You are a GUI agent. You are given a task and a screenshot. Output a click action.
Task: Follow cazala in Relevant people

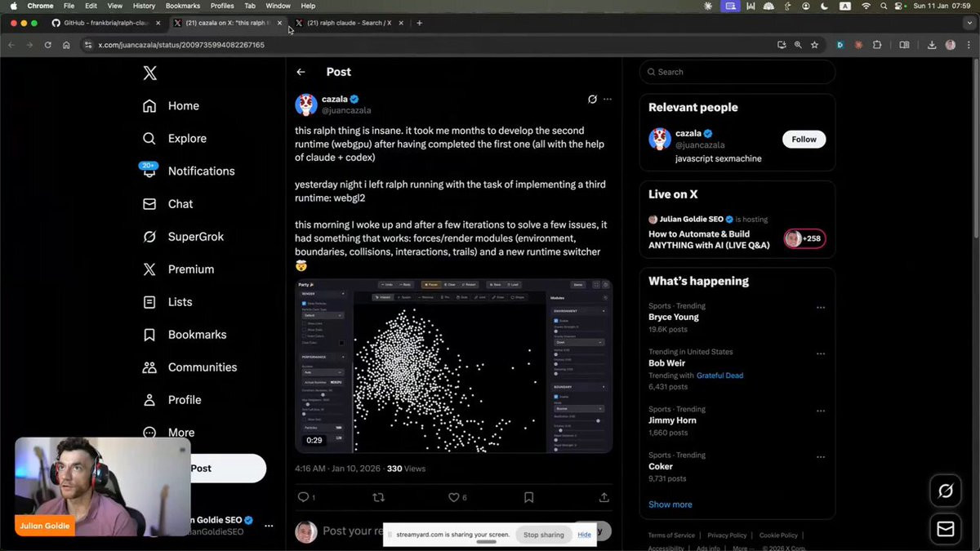pos(804,139)
